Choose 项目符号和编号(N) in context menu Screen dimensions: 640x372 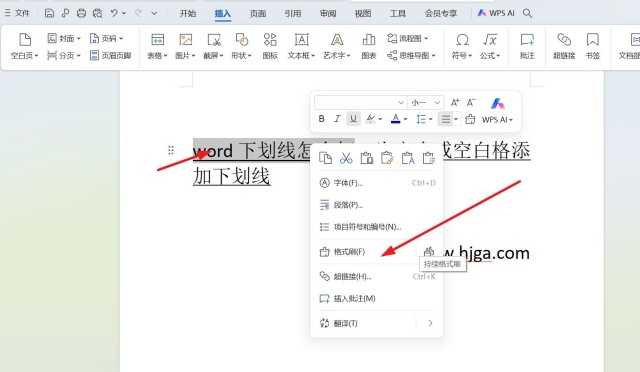pos(377,227)
